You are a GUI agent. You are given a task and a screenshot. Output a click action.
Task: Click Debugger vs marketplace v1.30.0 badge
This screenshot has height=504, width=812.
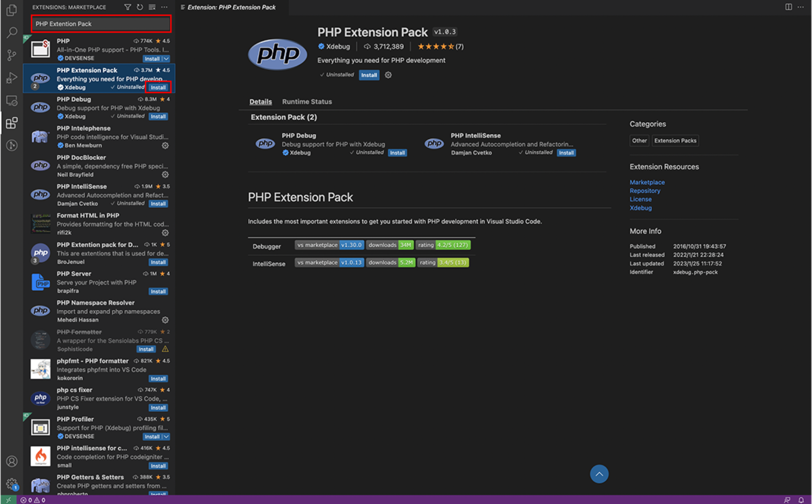pyautogui.click(x=329, y=245)
